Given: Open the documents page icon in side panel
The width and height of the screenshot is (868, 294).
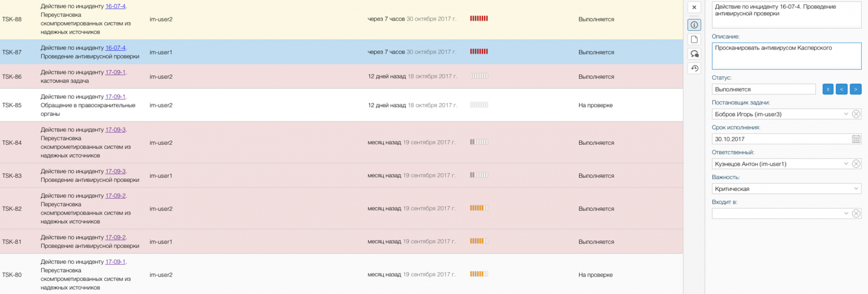Looking at the screenshot, I should click(694, 39).
